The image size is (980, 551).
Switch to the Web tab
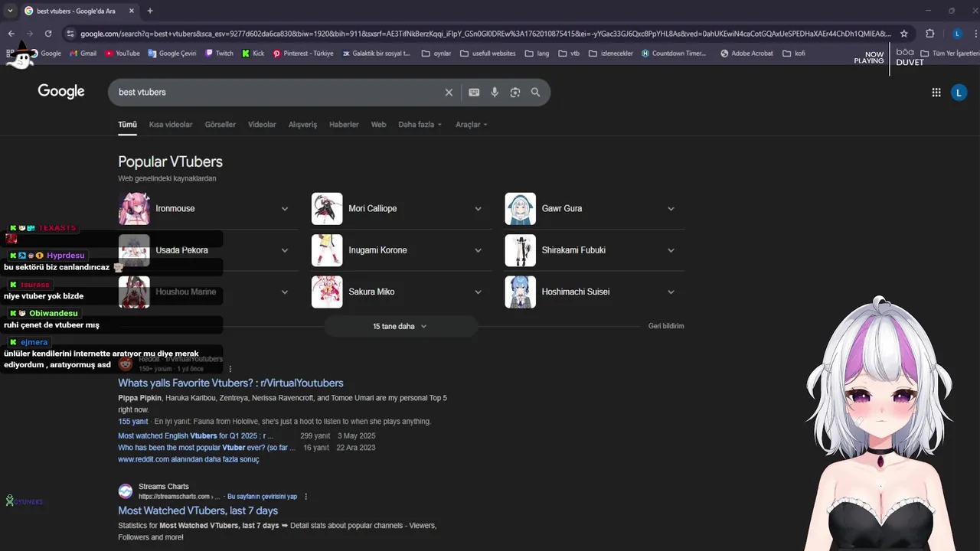point(378,125)
